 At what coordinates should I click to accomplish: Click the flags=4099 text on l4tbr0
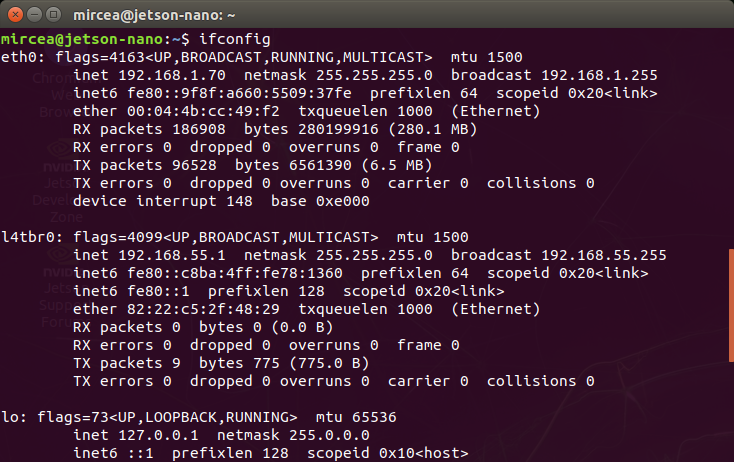[x=118, y=237]
